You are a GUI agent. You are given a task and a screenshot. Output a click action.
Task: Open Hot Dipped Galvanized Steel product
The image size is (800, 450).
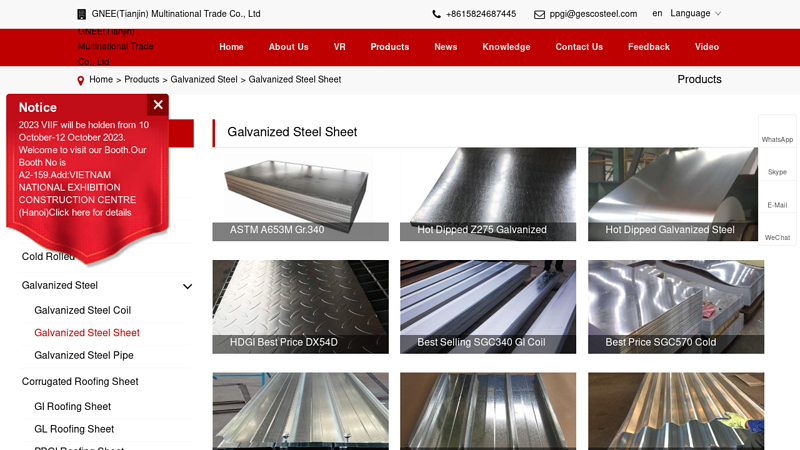(673, 194)
